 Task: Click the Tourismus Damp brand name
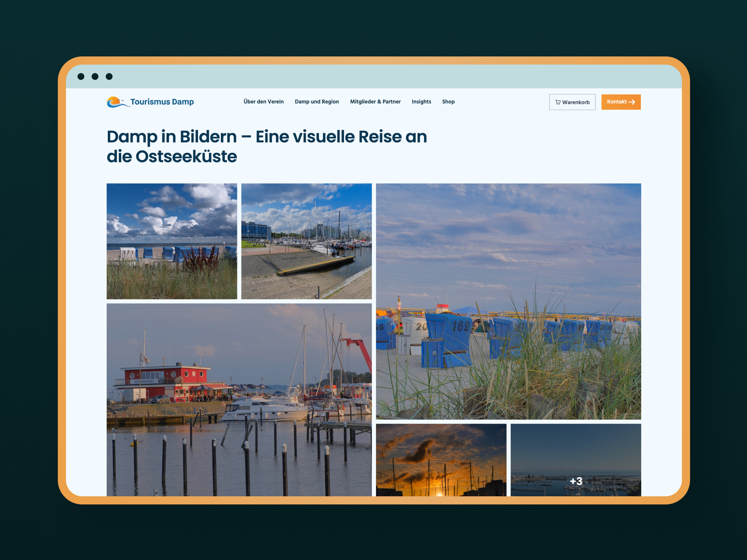[162, 102]
